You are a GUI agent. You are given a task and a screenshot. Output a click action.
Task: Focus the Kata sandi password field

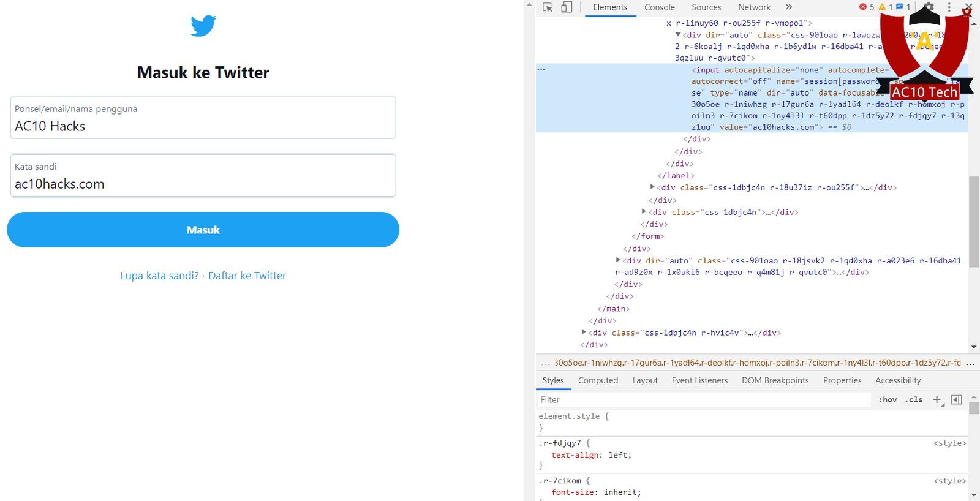[x=203, y=175]
